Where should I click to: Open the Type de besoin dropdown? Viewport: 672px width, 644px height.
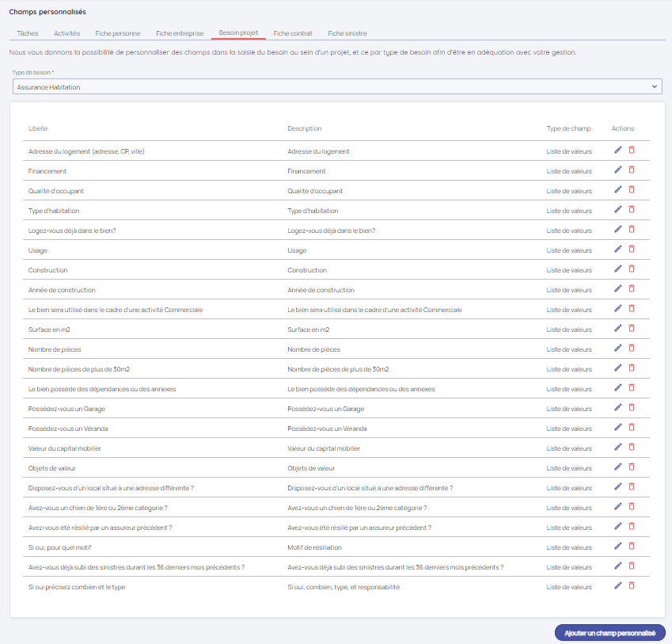tap(337, 86)
